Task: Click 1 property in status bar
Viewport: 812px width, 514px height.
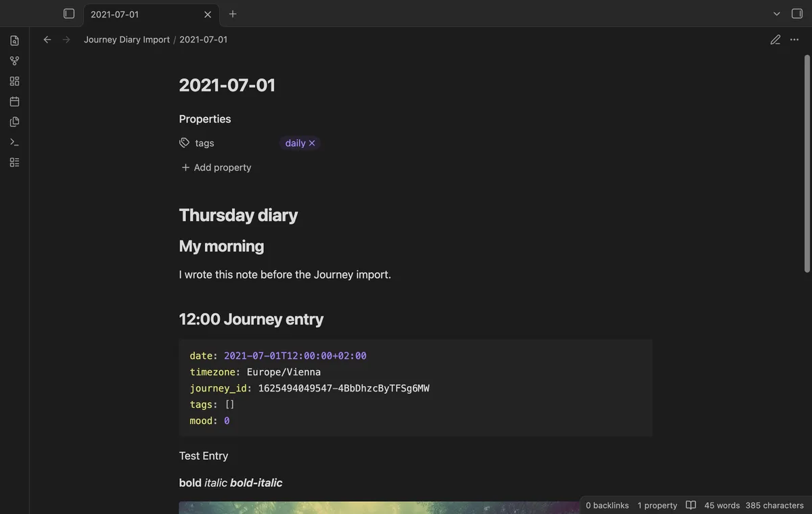Action: [x=657, y=505]
